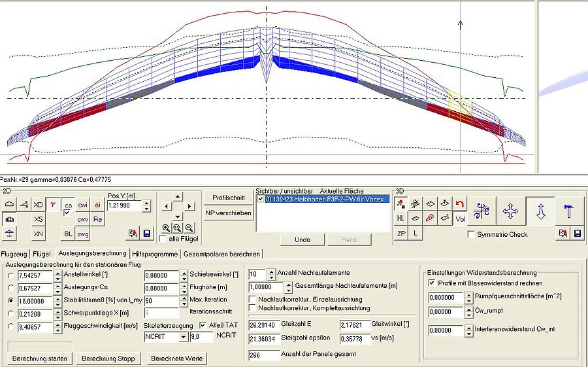Select the Fluggeschwindigkeit radio button

10,325
